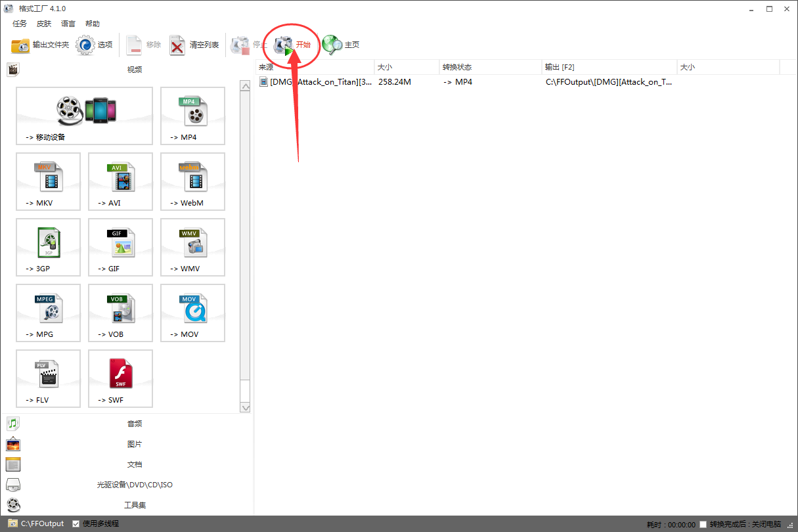The image size is (798, 532).
Task: Choose -> GIF conversion format
Action: (x=120, y=247)
